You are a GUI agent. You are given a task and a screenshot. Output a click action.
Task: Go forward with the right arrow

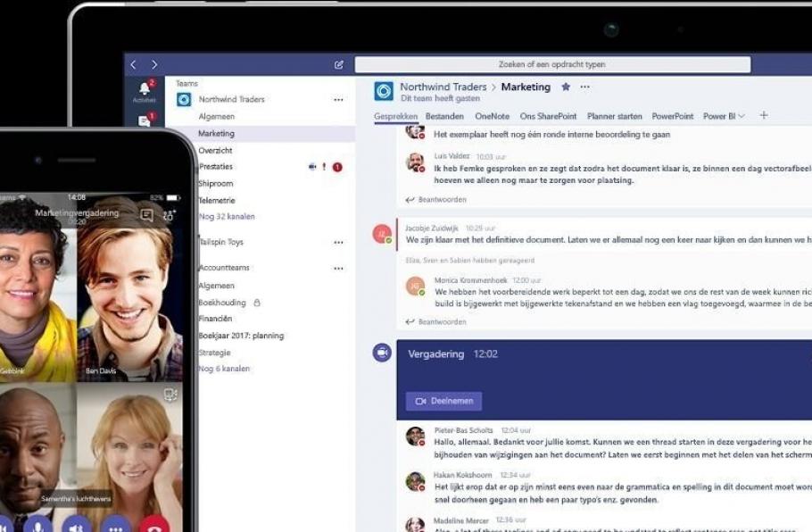(x=154, y=65)
